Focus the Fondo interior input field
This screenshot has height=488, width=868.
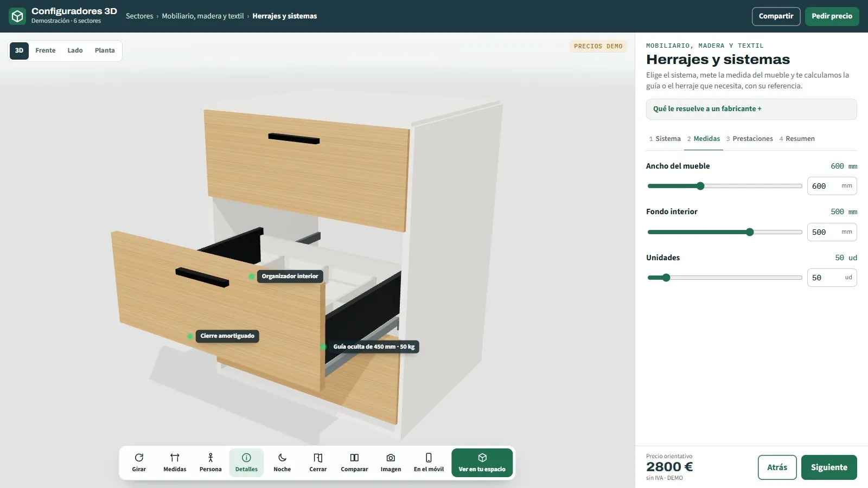pos(832,232)
